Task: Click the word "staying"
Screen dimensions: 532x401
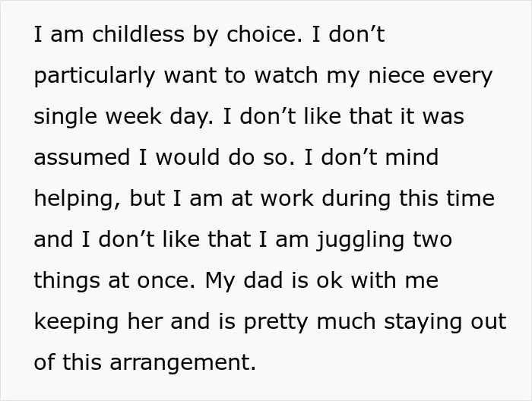Action: (423, 322)
